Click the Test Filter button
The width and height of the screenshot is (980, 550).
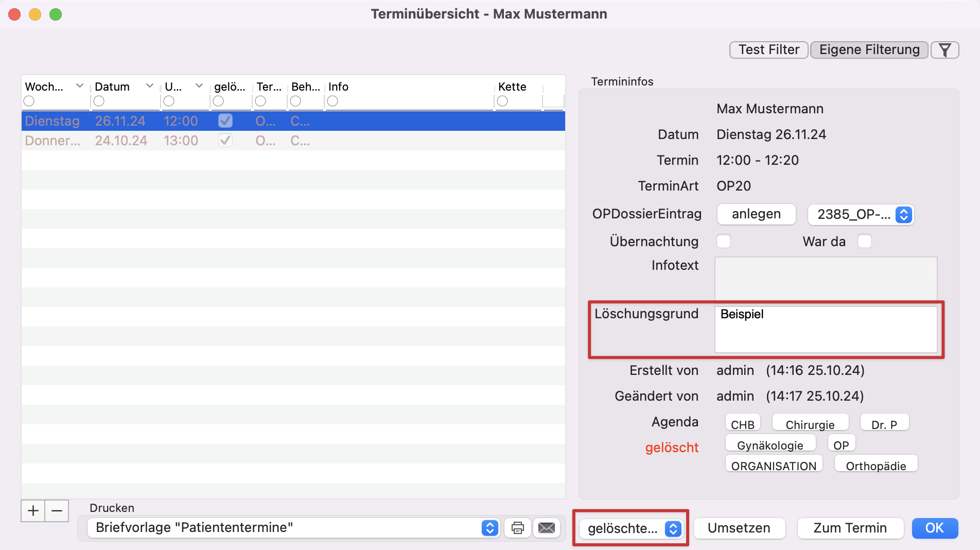click(x=769, y=50)
